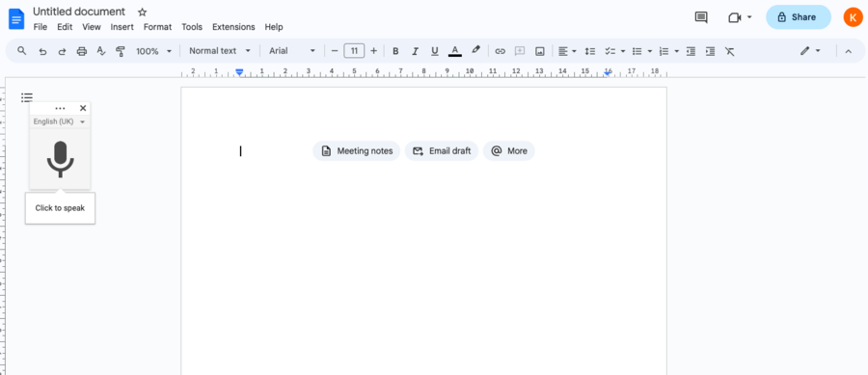Screen dimensions: 868x375
Task: Click the insert image icon
Action: (x=540, y=51)
